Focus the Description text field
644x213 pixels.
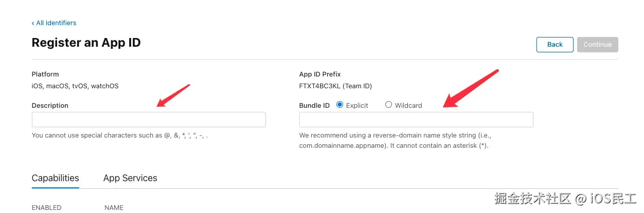[149, 120]
